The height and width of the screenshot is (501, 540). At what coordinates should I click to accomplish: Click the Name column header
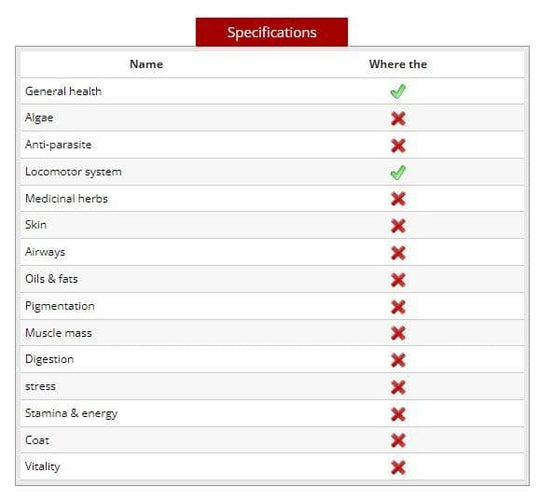146,64
